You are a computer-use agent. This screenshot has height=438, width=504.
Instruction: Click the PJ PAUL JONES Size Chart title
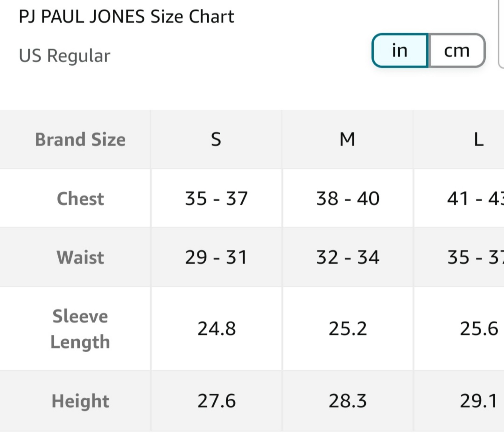click(x=126, y=16)
